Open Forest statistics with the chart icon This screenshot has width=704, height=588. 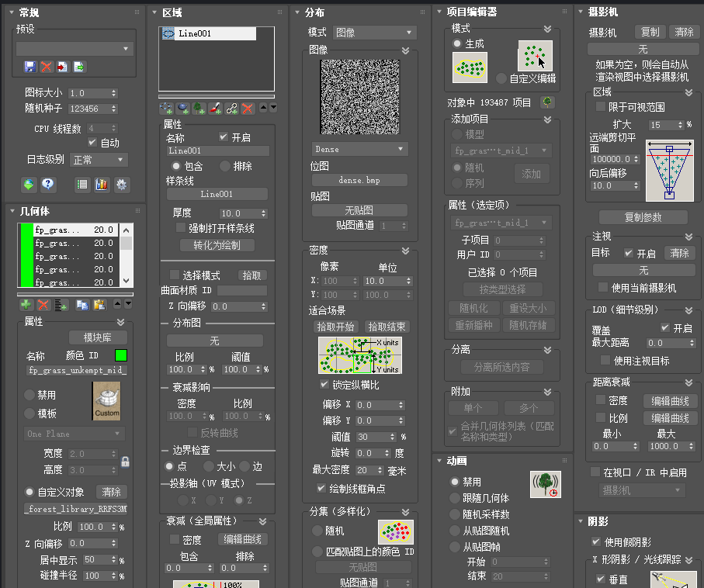[102, 185]
